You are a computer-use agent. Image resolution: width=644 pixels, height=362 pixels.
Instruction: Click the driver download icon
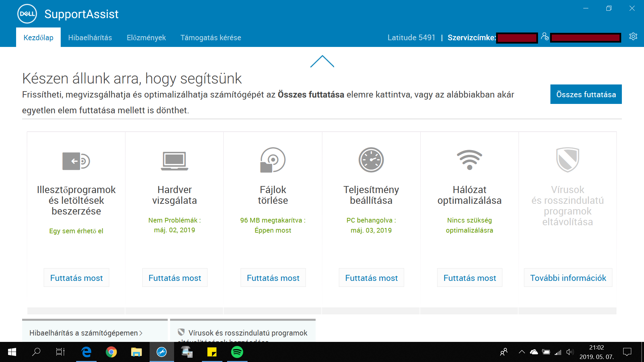coord(76,161)
